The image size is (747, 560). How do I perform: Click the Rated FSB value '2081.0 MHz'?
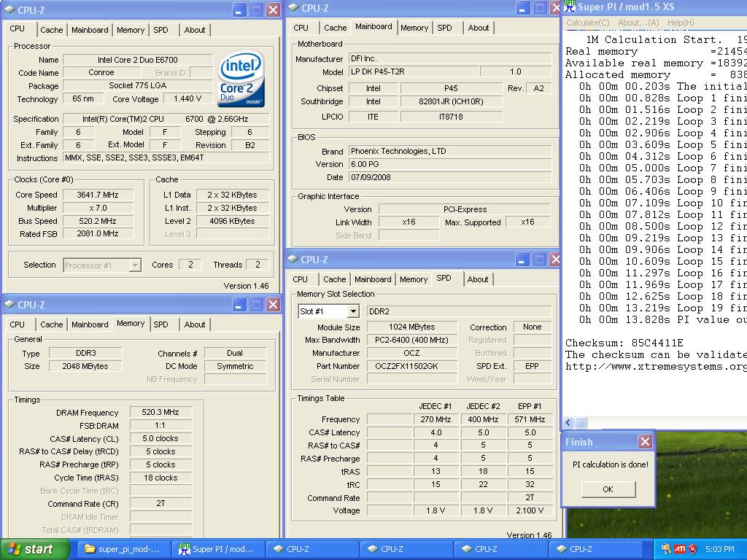pyautogui.click(x=98, y=234)
